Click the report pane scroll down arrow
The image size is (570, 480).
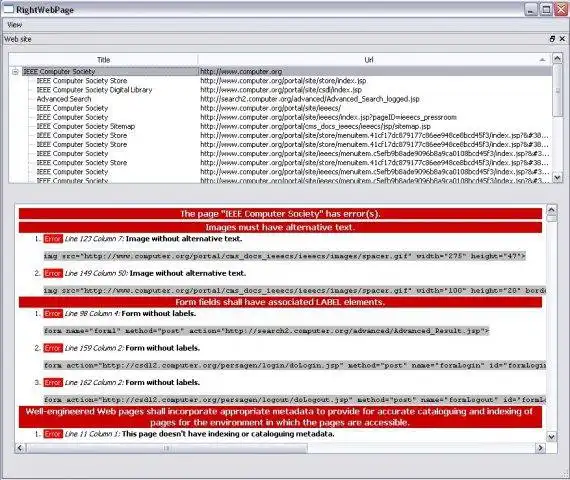click(551, 436)
